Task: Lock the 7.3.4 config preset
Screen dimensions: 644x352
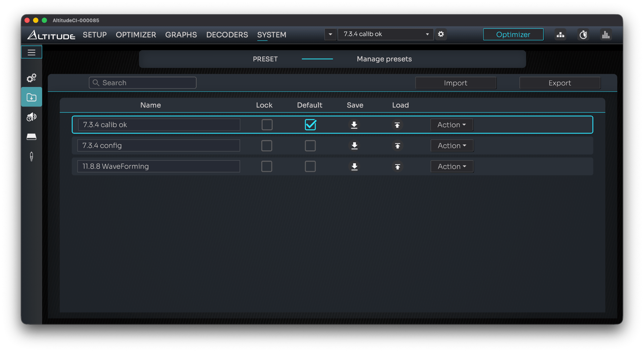Action: [x=267, y=146]
